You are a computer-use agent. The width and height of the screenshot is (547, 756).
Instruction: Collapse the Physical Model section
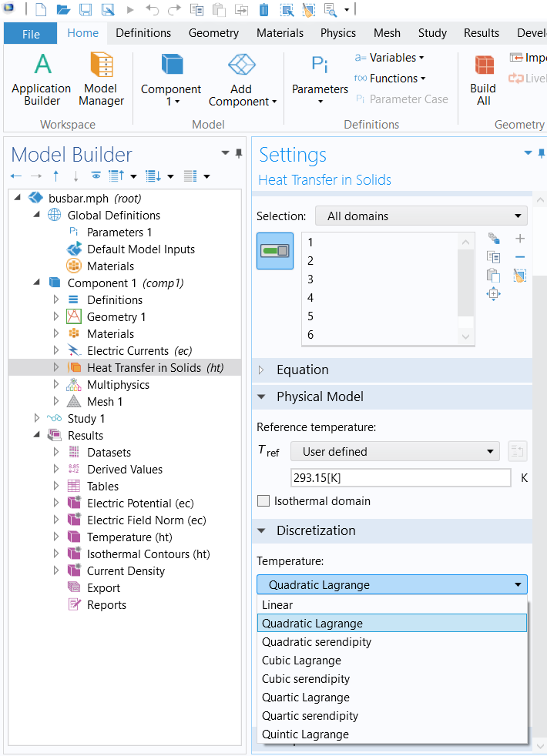(x=261, y=396)
